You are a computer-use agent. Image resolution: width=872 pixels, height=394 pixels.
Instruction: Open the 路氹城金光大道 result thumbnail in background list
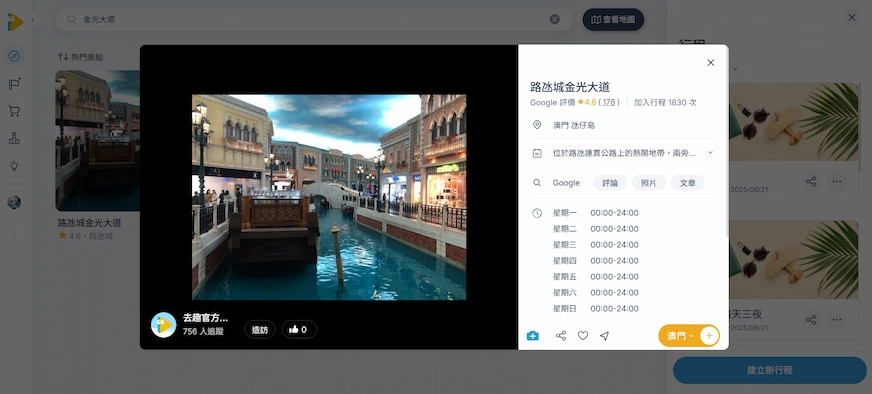[x=97, y=140]
